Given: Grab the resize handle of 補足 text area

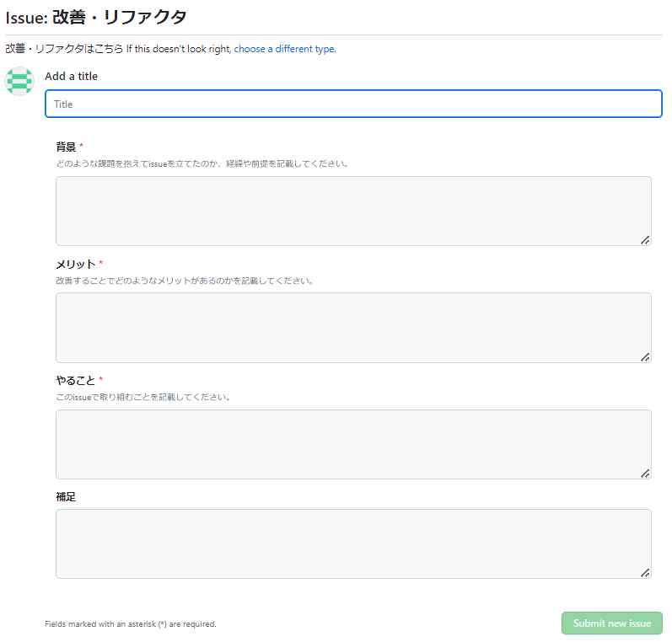Looking at the screenshot, I should (645, 573).
